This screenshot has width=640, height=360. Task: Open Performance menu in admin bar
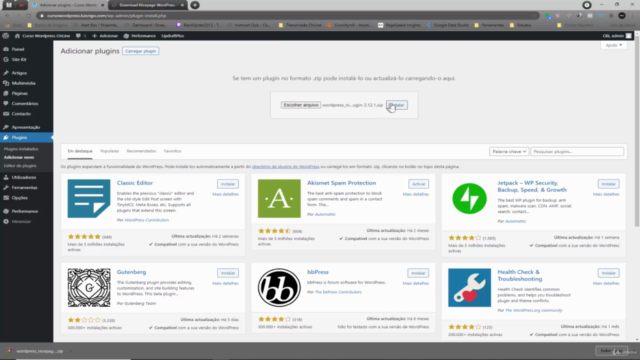point(140,36)
